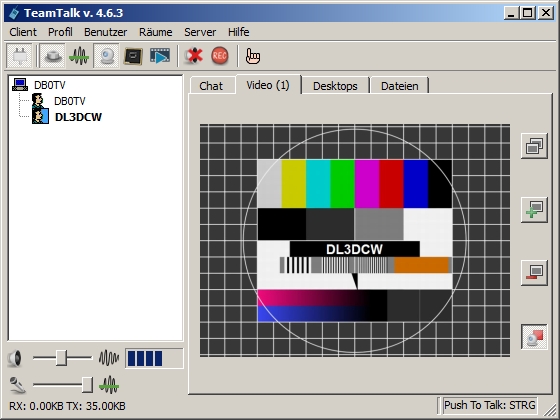Click the speaker icon
This screenshot has width=560, height=420.
(x=15, y=358)
